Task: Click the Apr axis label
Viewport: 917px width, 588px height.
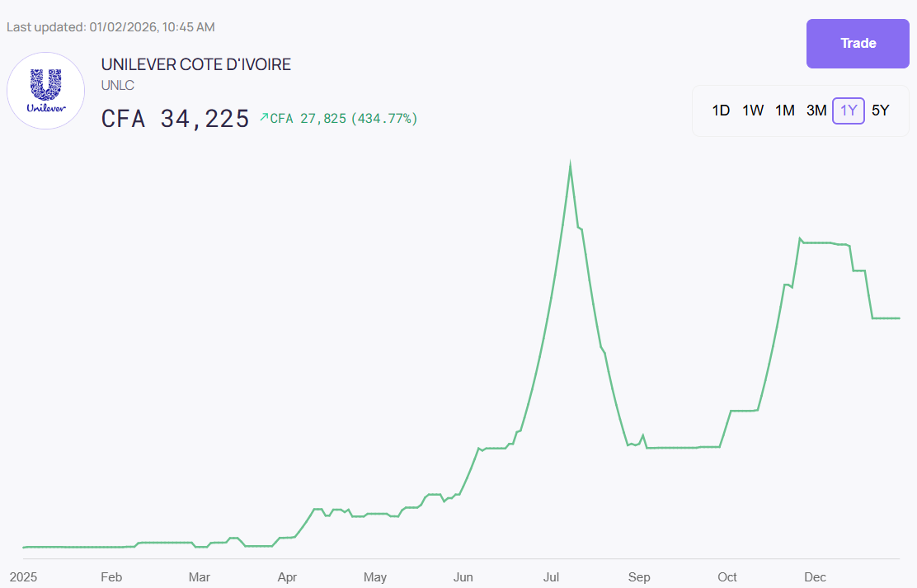Action: (287, 577)
